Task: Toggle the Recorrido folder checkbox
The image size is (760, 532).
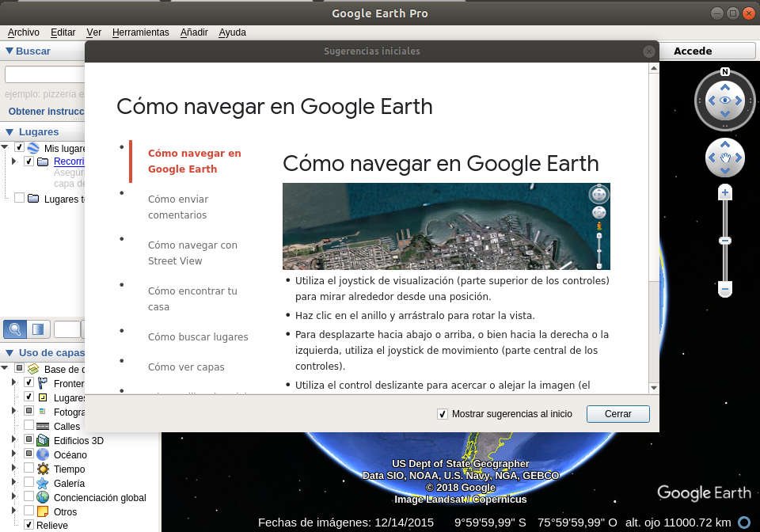Action: tap(29, 161)
